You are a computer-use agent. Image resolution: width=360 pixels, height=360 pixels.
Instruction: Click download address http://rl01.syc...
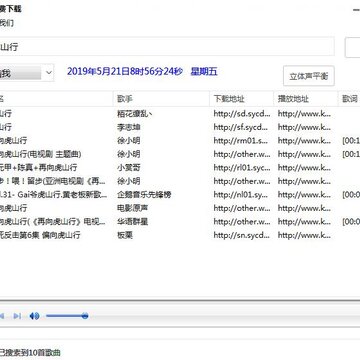242,167
